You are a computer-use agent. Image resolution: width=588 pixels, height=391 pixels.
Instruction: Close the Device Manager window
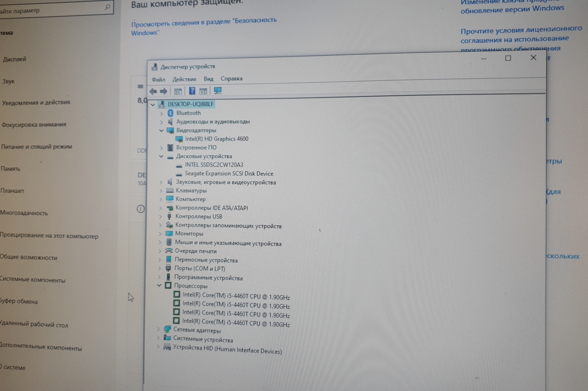[x=533, y=58]
